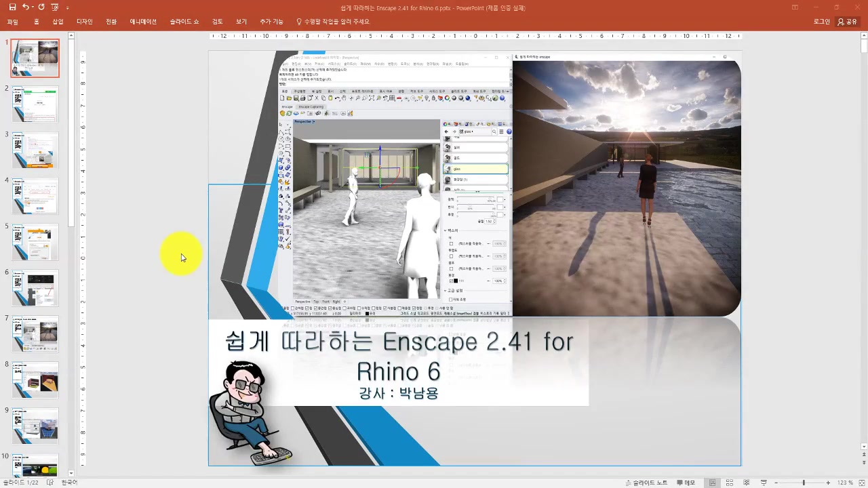
Task: Toggle Normal view button in status bar
Action: point(712,483)
